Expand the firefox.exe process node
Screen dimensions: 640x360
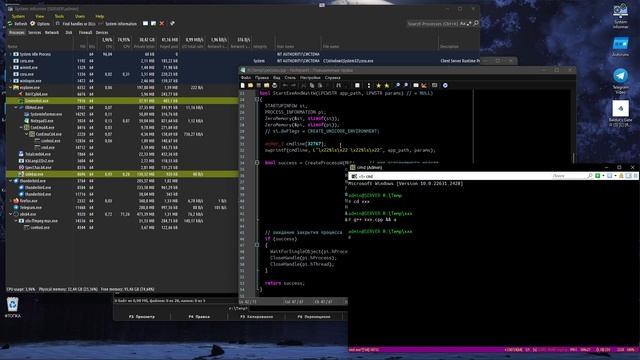11,201
